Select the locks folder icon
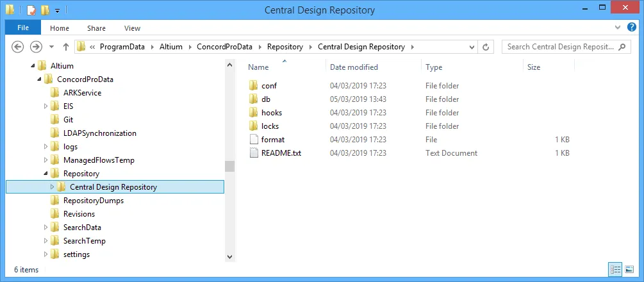The width and height of the screenshot is (644, 282). 254,126
